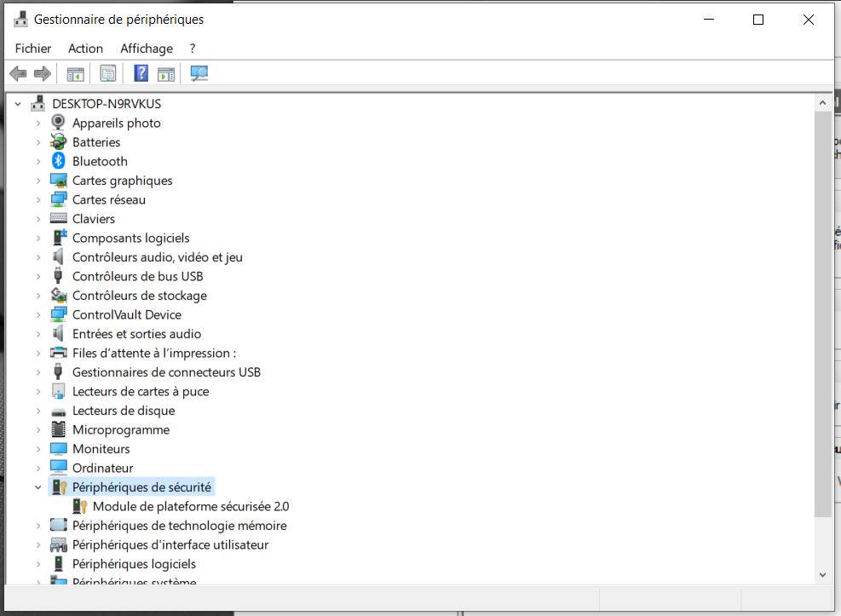Collapse the Périphériques de sécurité category
841x616 pixels.
pos(38,487)
